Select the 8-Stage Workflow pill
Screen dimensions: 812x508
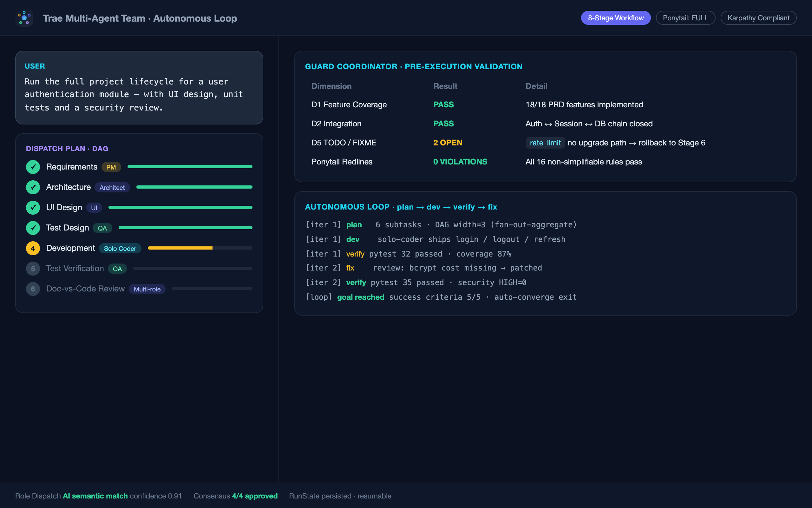point(616,18)
